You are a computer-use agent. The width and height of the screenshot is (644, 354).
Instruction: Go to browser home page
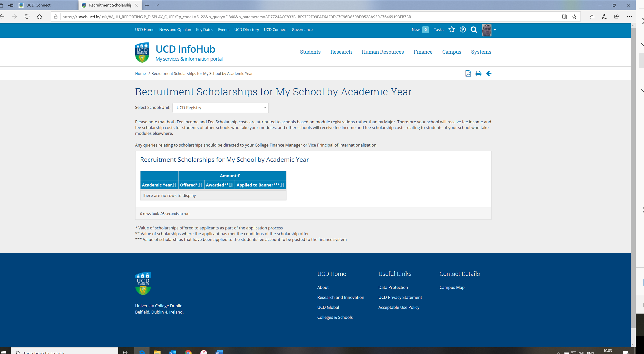click(39, 17)
